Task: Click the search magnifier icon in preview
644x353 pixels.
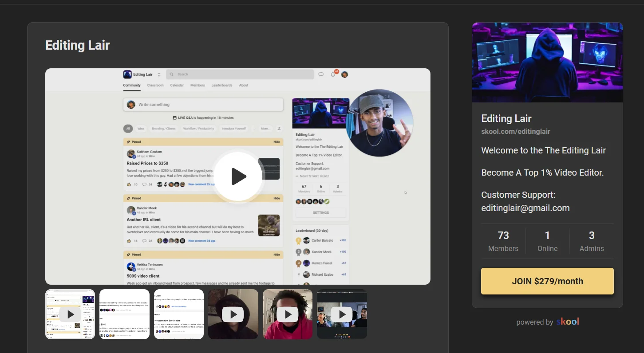Action: coord(171,75)
